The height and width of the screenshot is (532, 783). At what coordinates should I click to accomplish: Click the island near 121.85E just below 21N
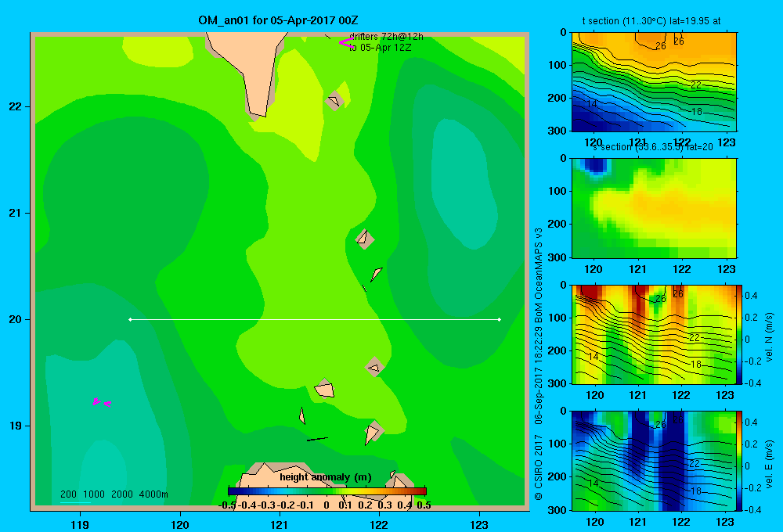coord(365,239)
